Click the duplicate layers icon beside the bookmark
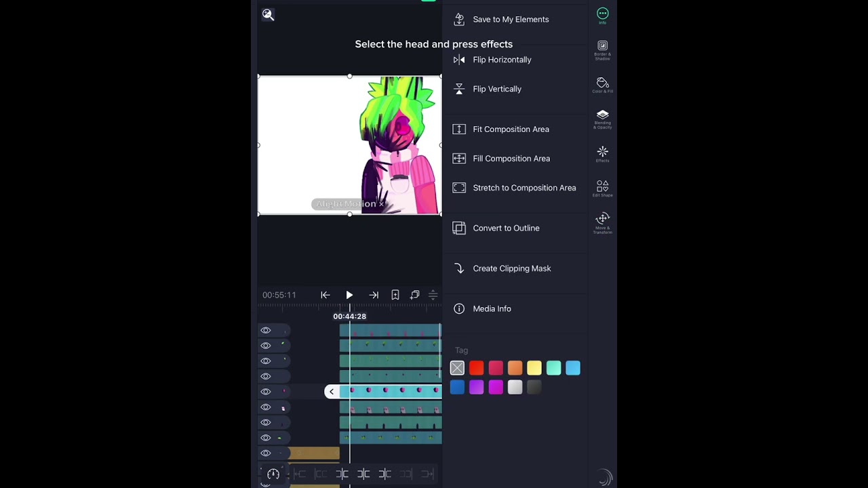 click(414, 295)
